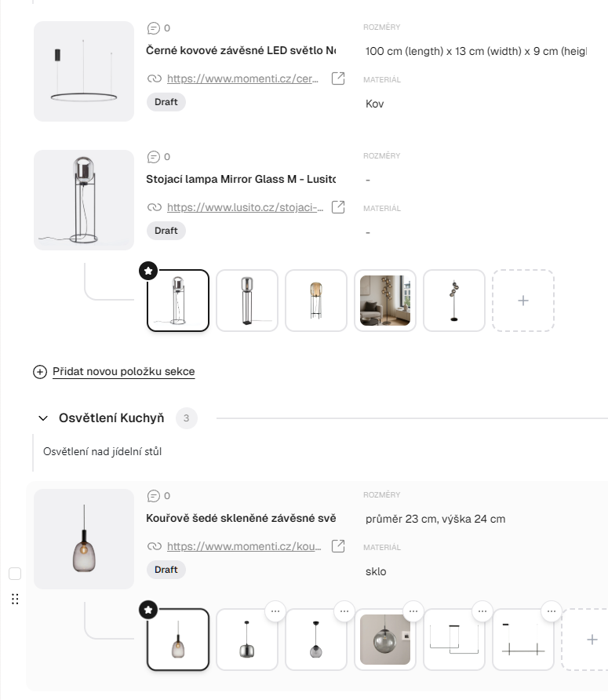Click the Draft status badge of the floor lamp

click(x=166, y=231)
